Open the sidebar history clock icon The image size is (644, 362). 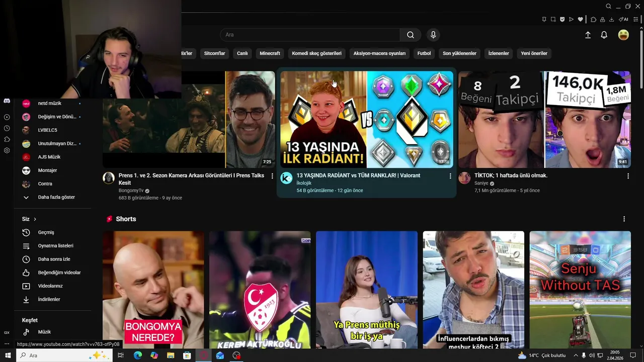pos(7,128)
